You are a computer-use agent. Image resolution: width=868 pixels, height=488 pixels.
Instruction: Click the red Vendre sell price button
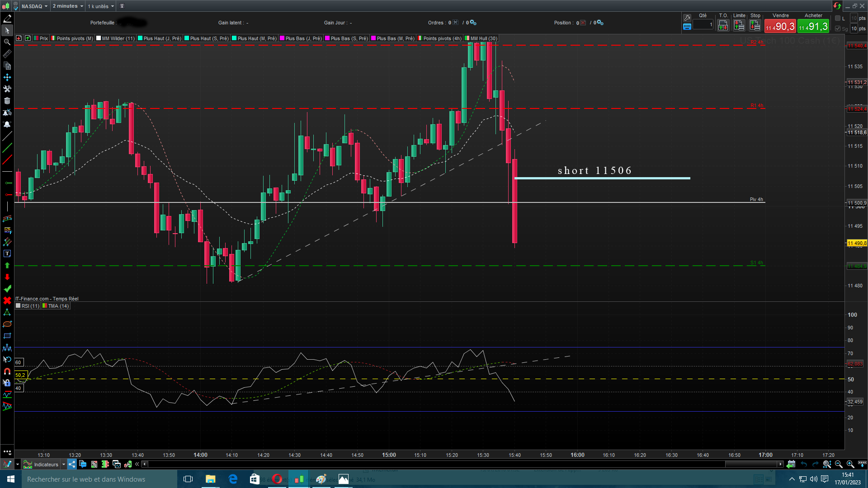click(780, 26)
